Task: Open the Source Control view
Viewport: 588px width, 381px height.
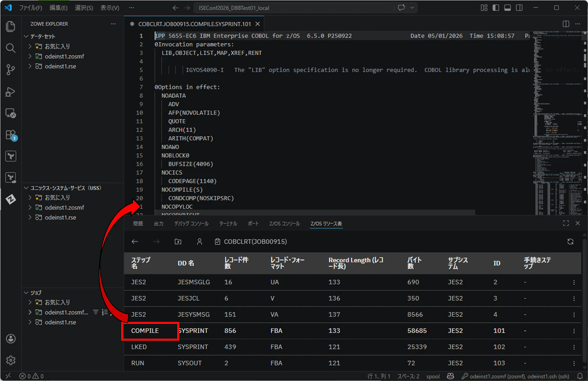Action: [10, 70]
